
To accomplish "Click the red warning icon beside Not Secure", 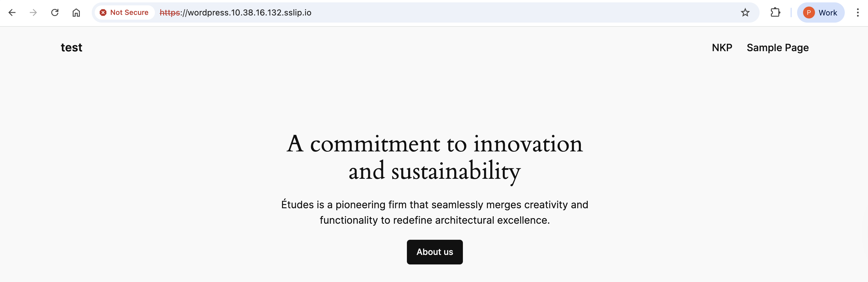I will click(103, 13).
